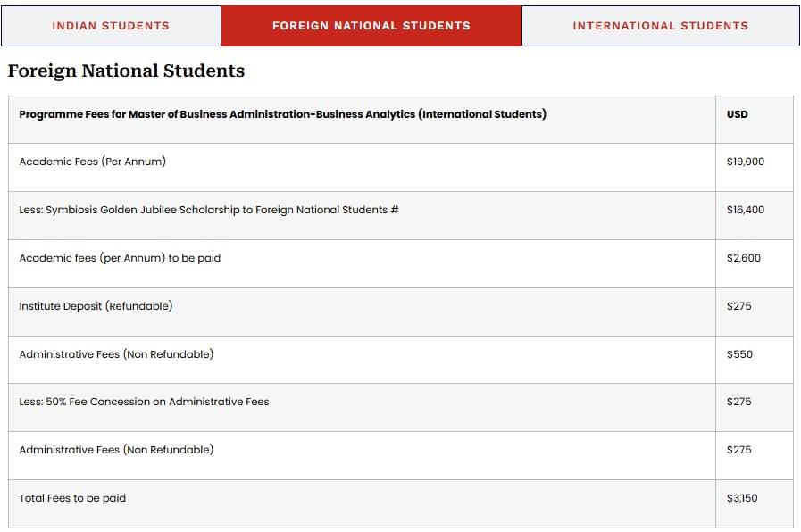Click the USD column header
This screenshot has height=532, width=801.
tap(737, 114)
